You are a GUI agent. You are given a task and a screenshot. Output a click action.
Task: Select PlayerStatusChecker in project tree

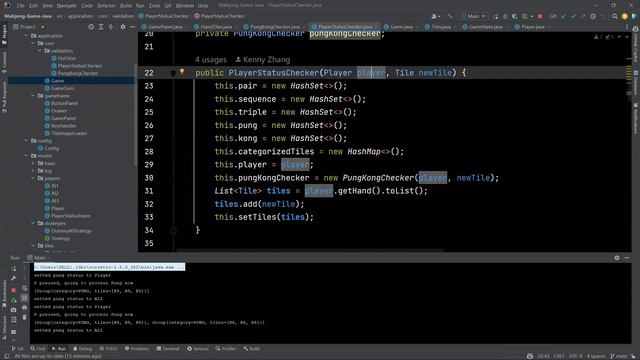click(77, 66)
